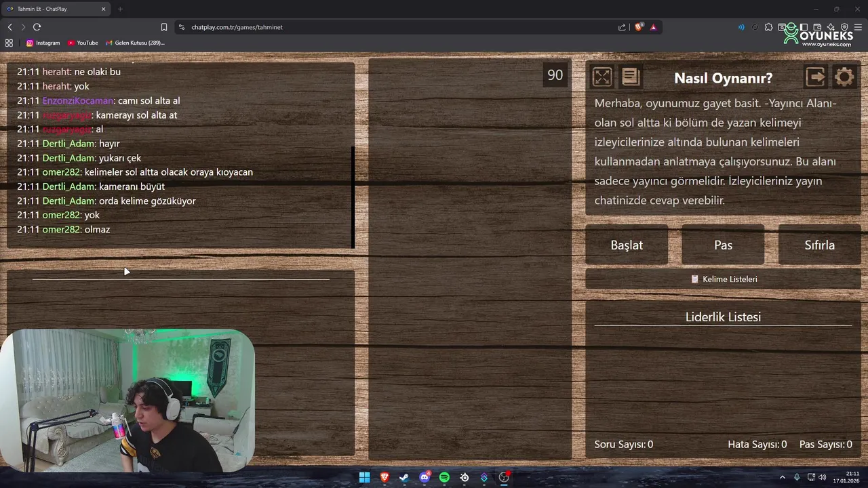868x488 pixels.
Task: Click the chat panel vertical scrollbar
Action: click(353, 197)
